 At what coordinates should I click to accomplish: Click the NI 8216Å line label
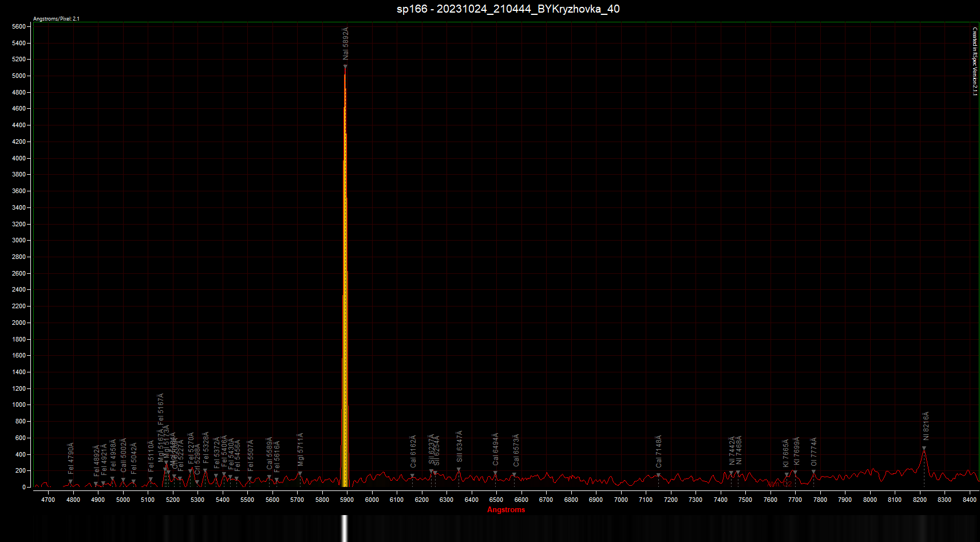926,426
